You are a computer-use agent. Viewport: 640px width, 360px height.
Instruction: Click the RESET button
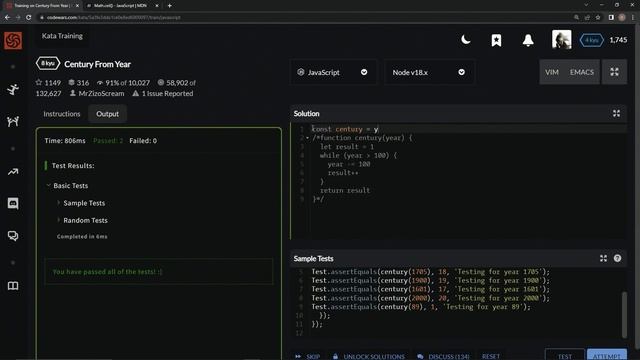pyautogui.click(x=491, y=356)
